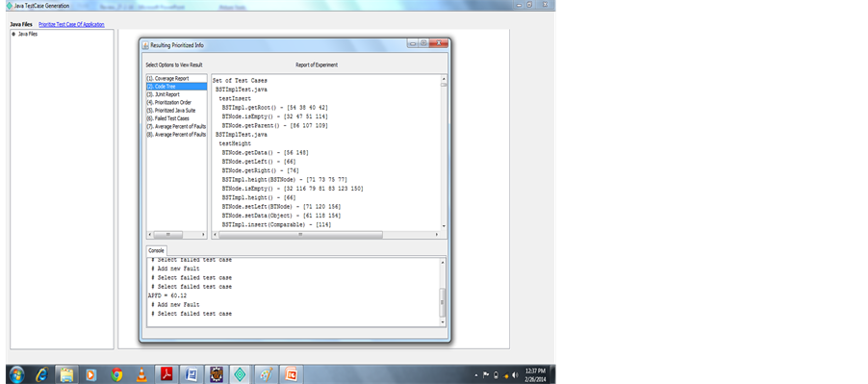The width and height of the screenshot is (868, 384).
Task: Click the BTNode.setLeft(BTNode) line
Action: tap(281, 206)
